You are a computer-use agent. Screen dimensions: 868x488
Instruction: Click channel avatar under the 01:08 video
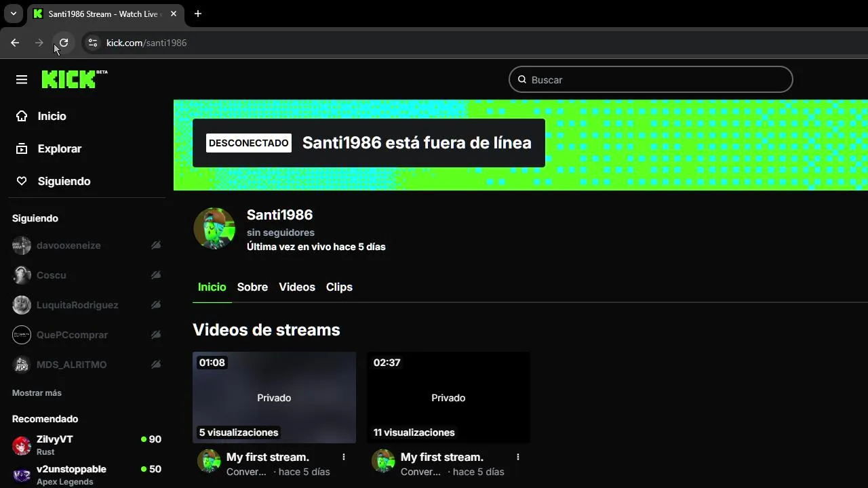209,461
